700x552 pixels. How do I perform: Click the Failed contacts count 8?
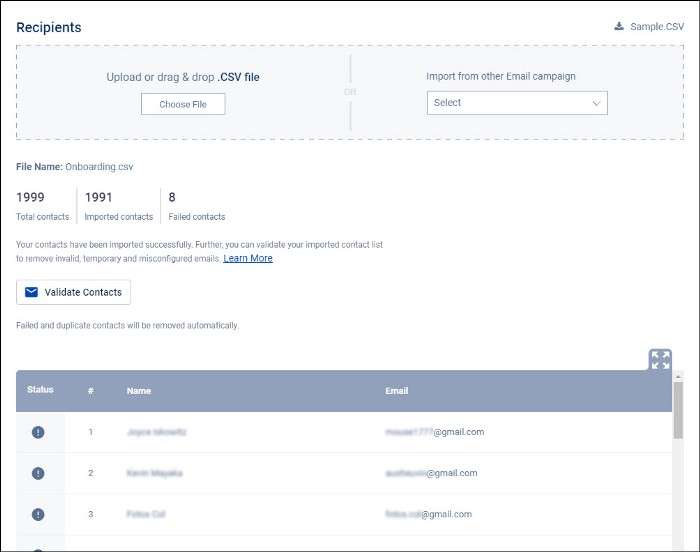point(172,197)
